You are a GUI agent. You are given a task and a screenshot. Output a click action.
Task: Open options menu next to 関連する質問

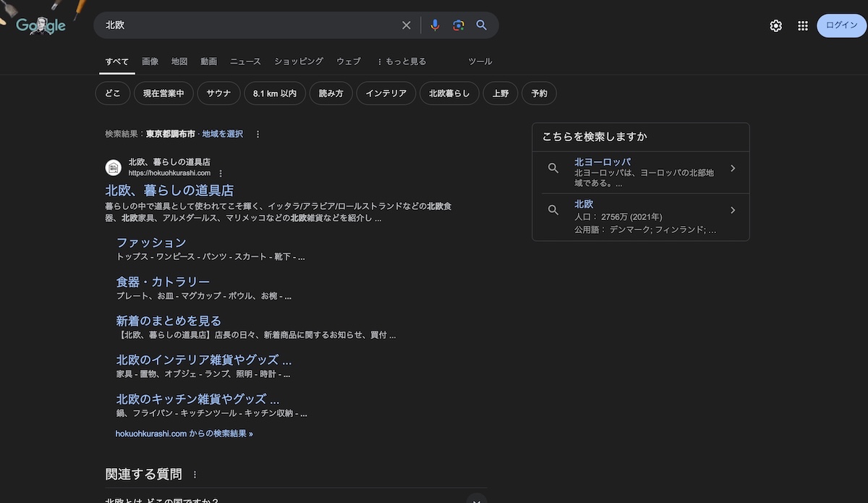point(195,475)
